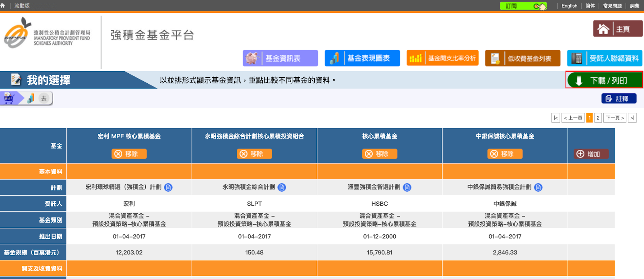Open 基金資訊表 fund information table
Image resolution: width=644 pixels, height=279 pixels.
(280, 58)
